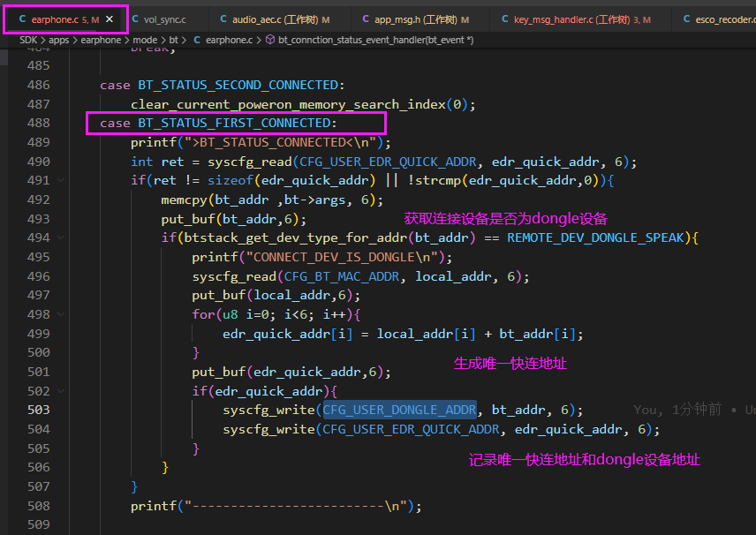Collapse the for loop at line 498

(61, 314)
